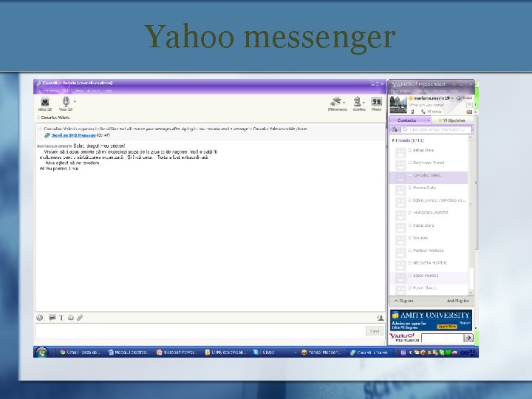This screenshot has height=399, width=532.
Task: Click the Add Plug-ins link
Action: pos(457,301)
